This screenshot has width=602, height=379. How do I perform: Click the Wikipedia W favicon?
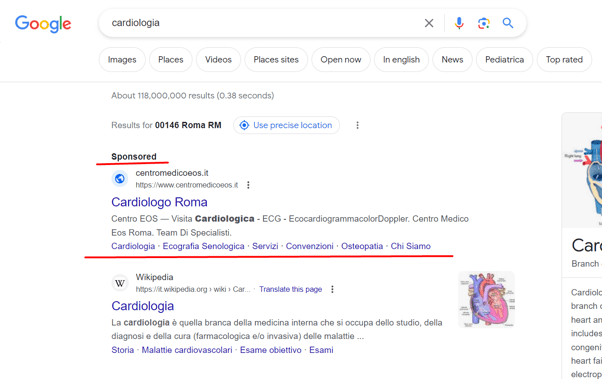120,283
